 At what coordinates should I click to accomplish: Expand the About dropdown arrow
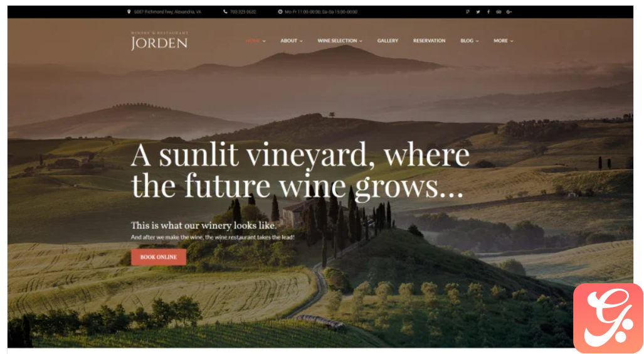coord(301,41)
